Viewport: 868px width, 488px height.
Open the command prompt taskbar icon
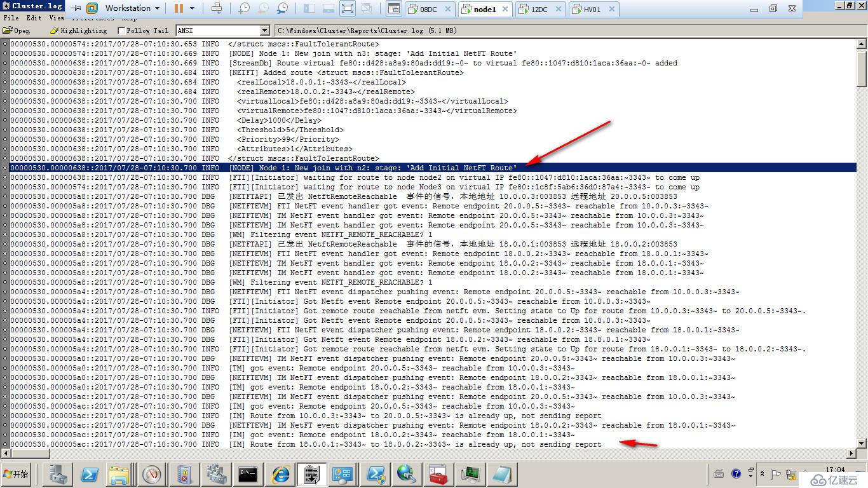(248, 474)
